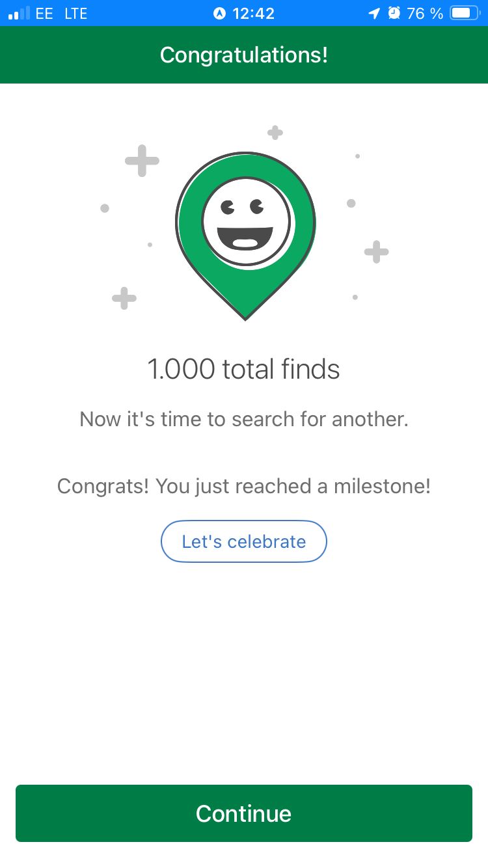Click the "You just reached a milestone" message
488x868 pixels.
pos(244,486)
